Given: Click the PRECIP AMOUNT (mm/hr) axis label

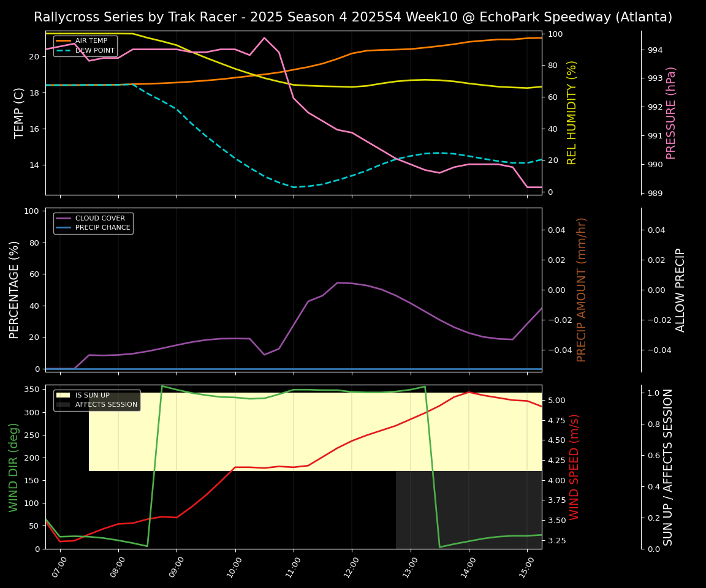Looking at the screenshot, I should 582,290.
